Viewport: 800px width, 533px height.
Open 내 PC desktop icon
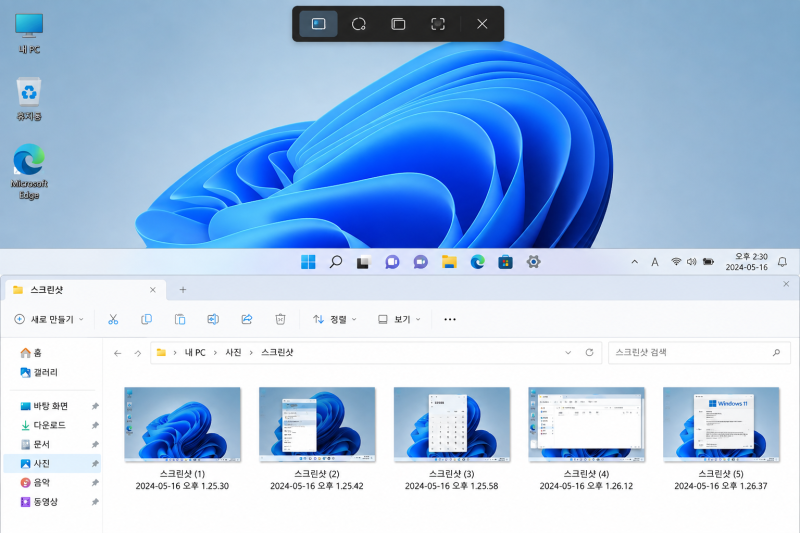tap(29, 34)
